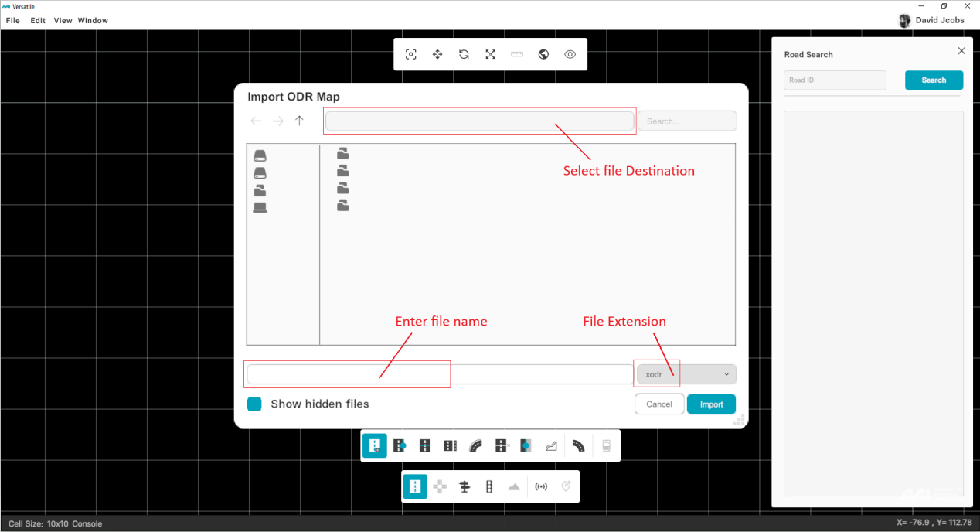
Task: Select the road elevation profile icon
Action: point(551,445)
